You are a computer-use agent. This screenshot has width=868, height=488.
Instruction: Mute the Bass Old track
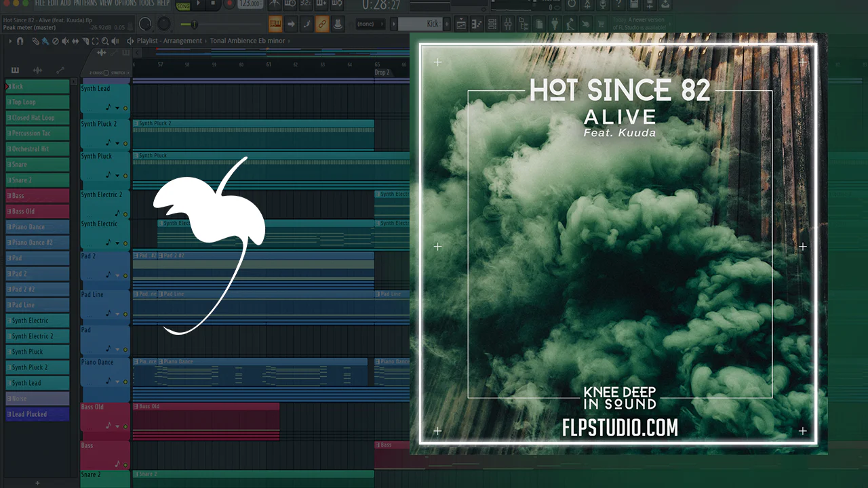pos(125,426)
